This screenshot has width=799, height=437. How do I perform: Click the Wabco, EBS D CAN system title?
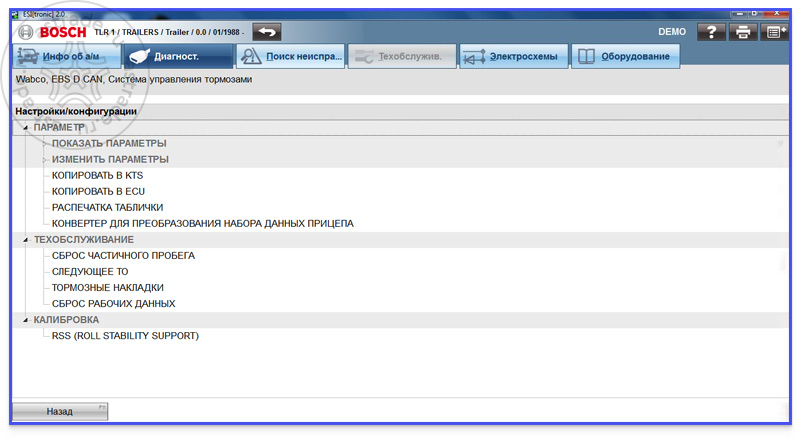pyautogui.click(x=134, y=79)
